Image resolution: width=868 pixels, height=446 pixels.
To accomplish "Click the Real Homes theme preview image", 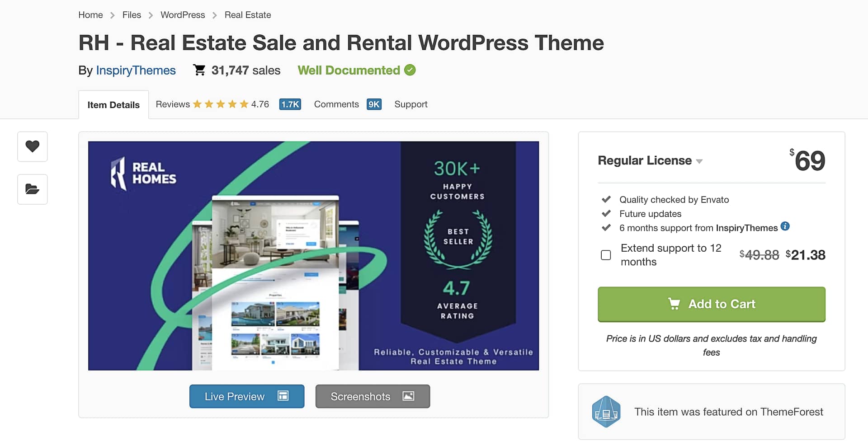I will 313,256.
